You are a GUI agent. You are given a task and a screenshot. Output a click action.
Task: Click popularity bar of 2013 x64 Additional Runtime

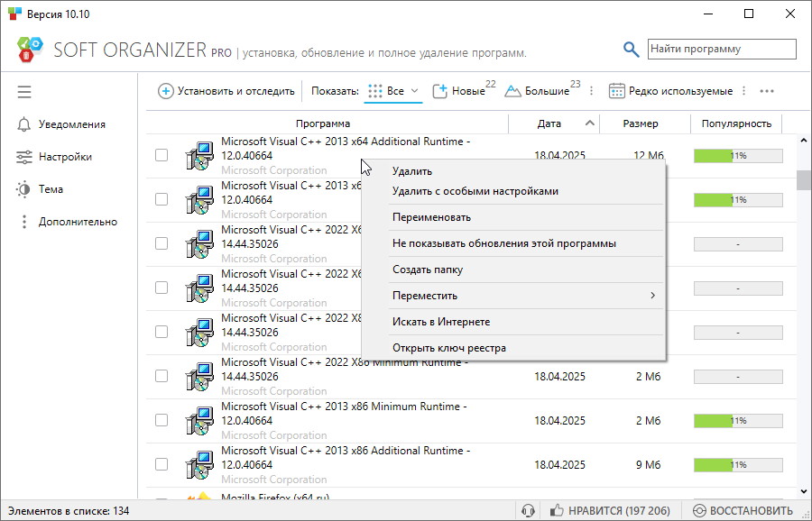738,156
